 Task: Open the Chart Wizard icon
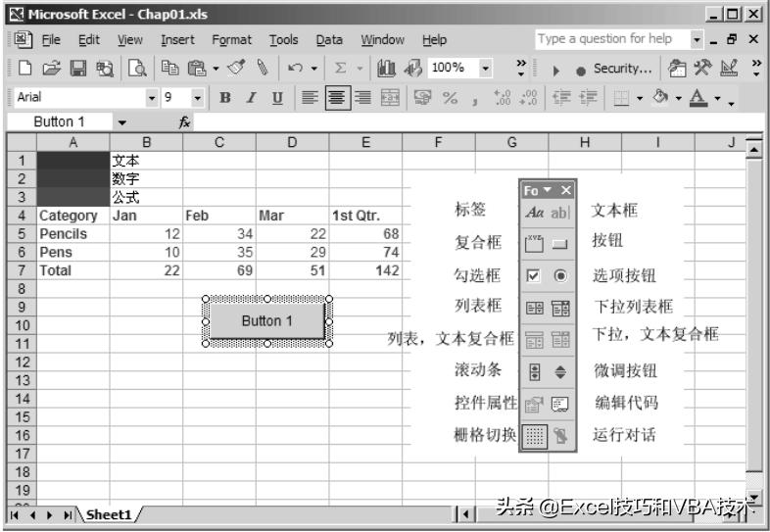386,68
